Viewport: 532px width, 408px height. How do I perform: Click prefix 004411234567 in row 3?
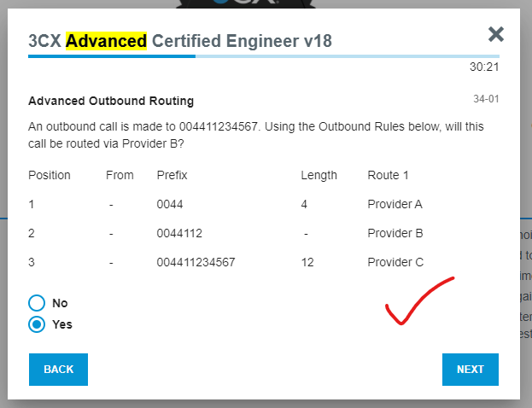pyautogui.click(x=196, y=262)
